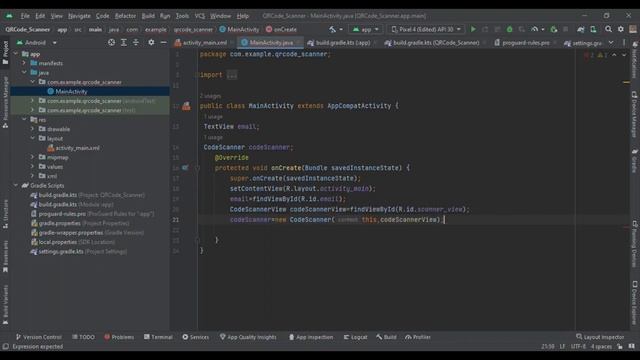Open the Android project view dropdown
The image size is (640, 360).
pos(36,42)
